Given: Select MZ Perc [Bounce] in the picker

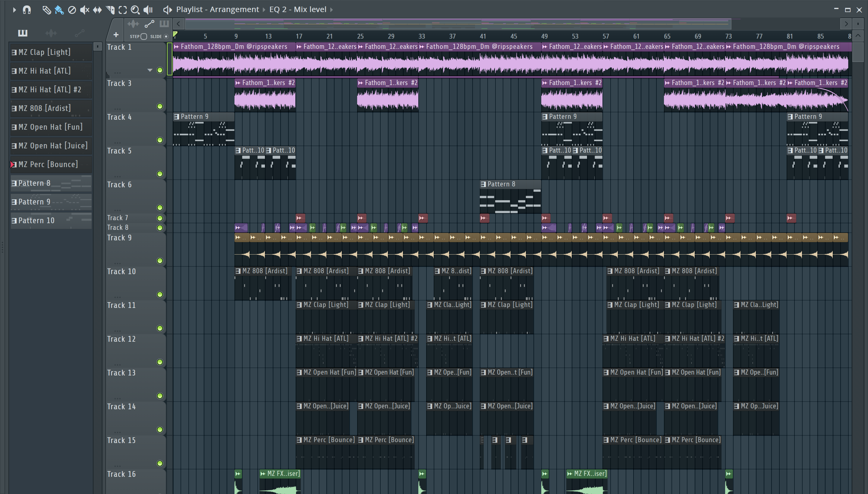Looking at the screenshot, I should point(51,164).
